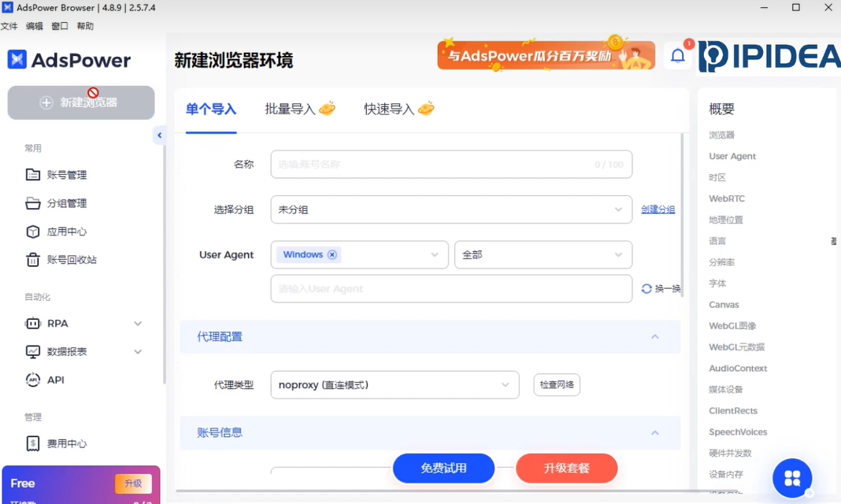
Task: Click the AdsPower logo in sidebar
Action: (69, 60)
